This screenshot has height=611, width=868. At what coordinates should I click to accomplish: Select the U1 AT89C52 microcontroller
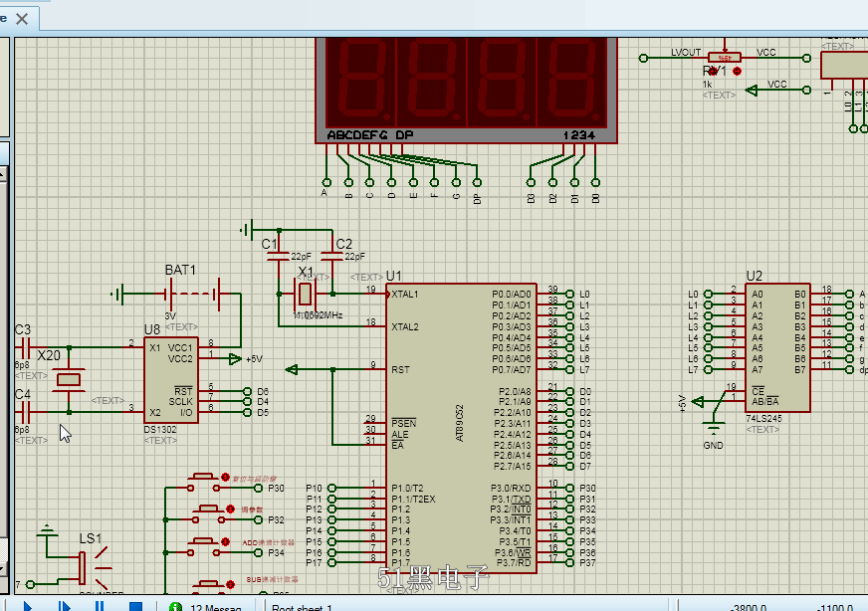tap(461, 429)
